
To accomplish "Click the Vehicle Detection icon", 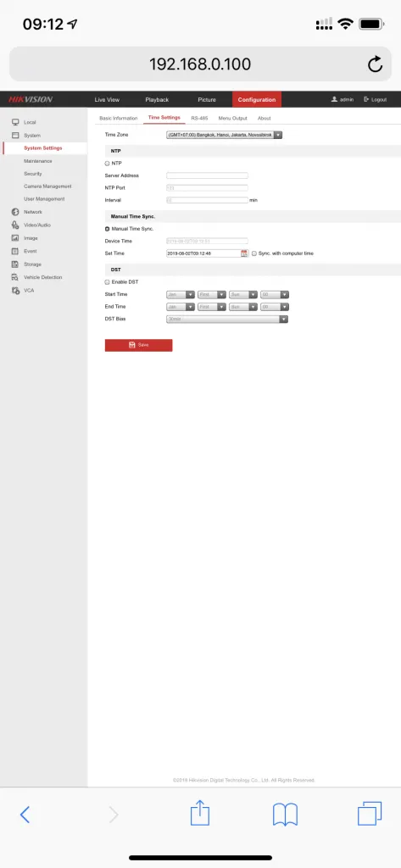I will pyautogui.click(x=15, y=277).
